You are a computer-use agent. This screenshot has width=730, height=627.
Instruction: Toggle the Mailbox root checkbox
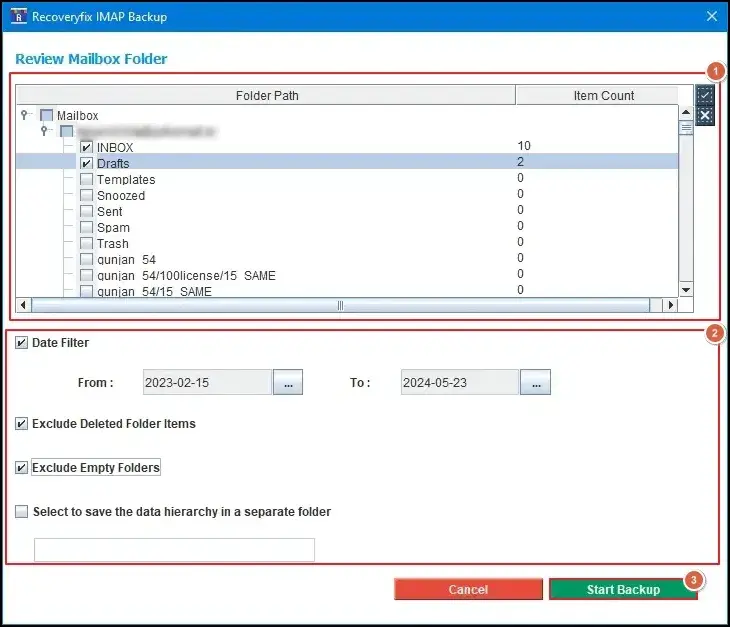[47, 115]
